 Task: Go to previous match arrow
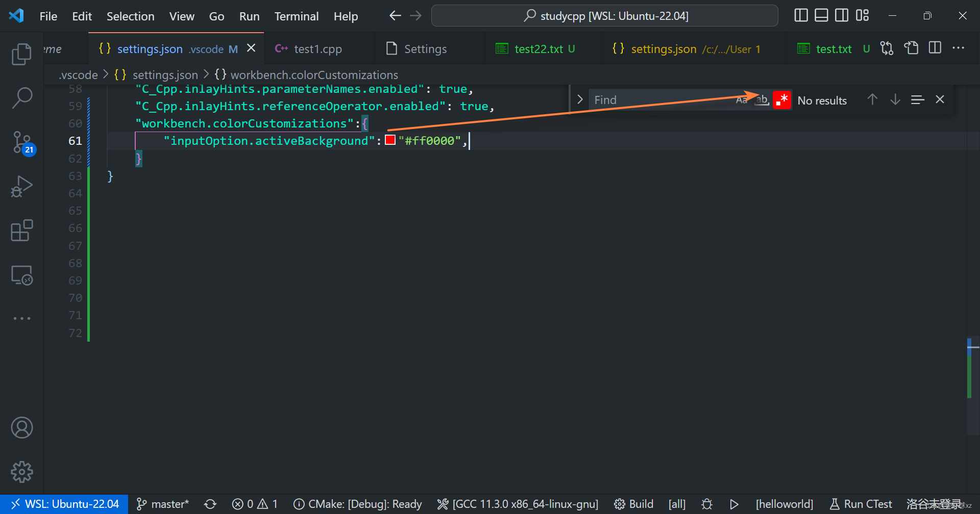[872, 99]
